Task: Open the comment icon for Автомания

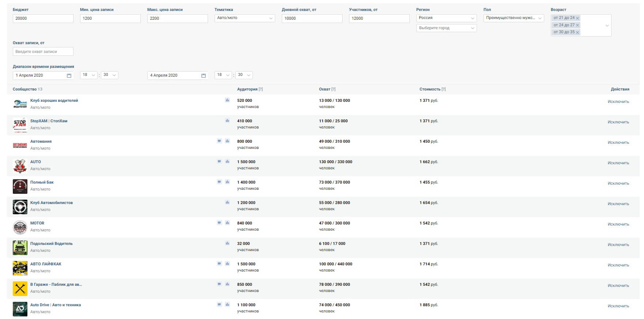Action: click(219, 141)
